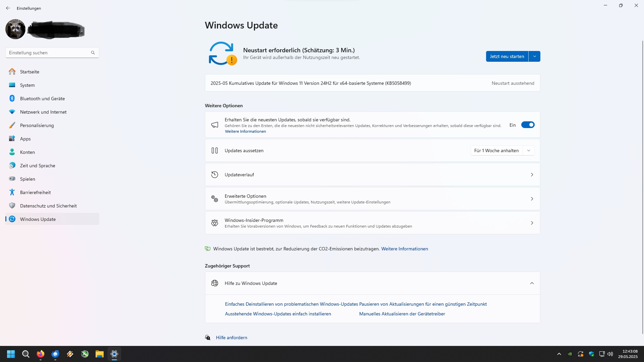Click the Einstellung suchen search field
Screen dimensions: 644x362
pyautogui.click(x=52, y=53)
